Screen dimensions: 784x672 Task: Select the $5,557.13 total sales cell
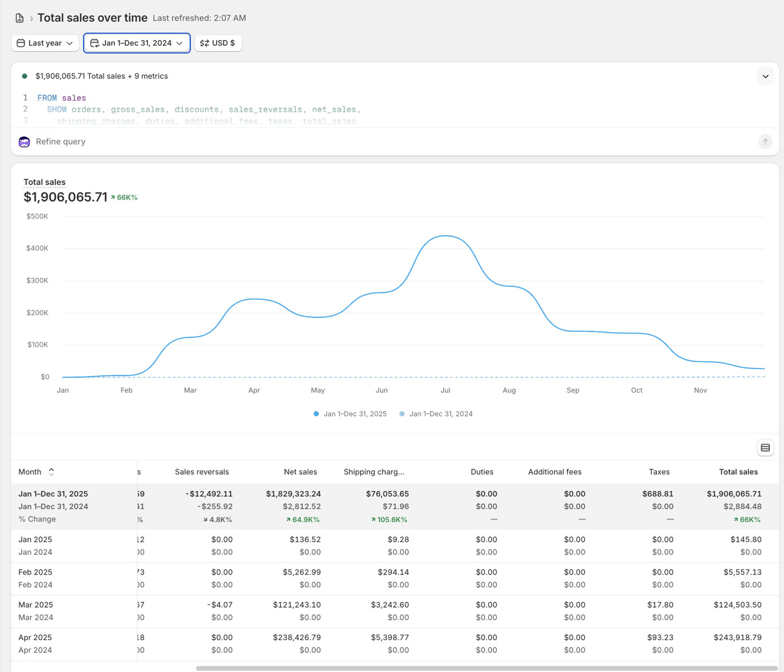[743, 572]
